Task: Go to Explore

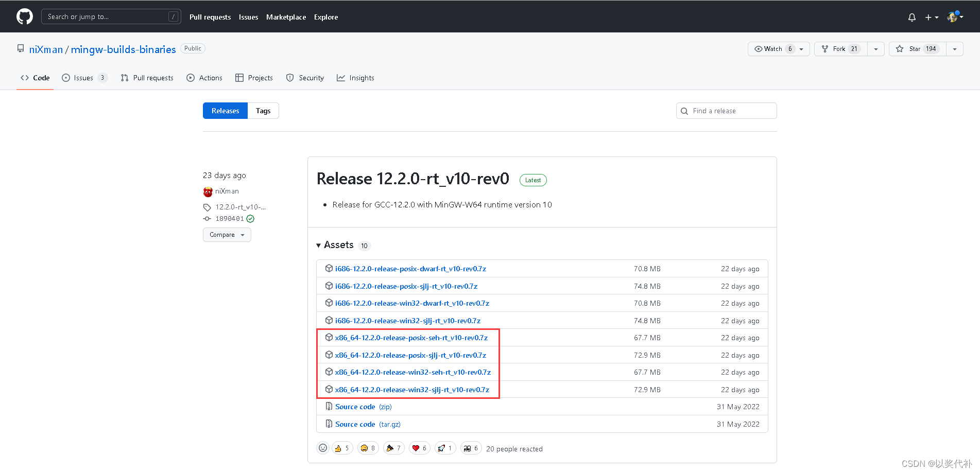Action: (x=326, y=17)
